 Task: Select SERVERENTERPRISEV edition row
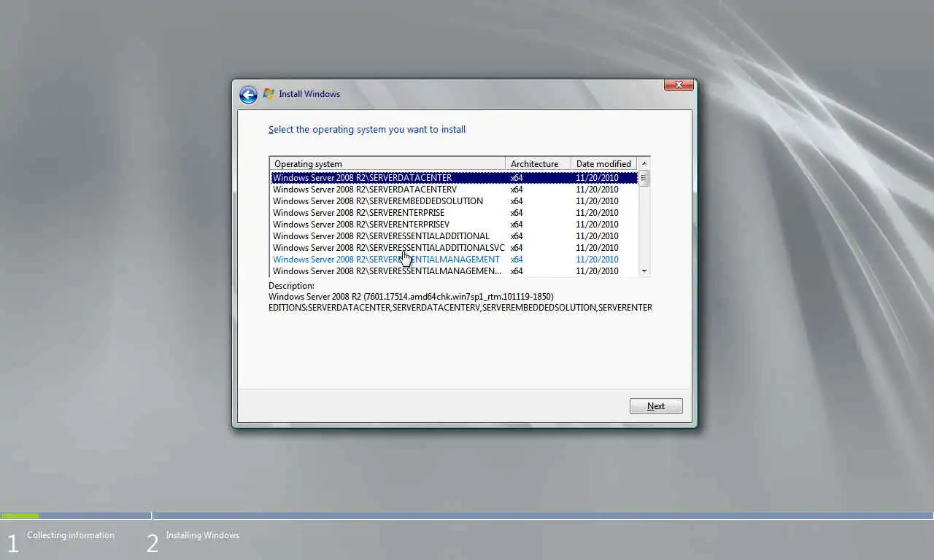click(x=454, y=225)
